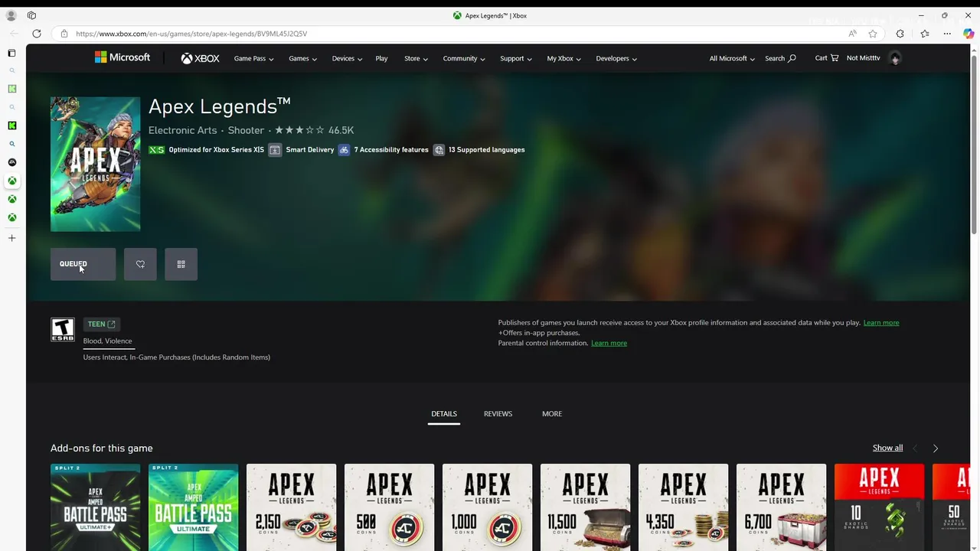980x551 pixels.
Task: Open the 6,700 Coins add-on
Action: tap(781, 507)
